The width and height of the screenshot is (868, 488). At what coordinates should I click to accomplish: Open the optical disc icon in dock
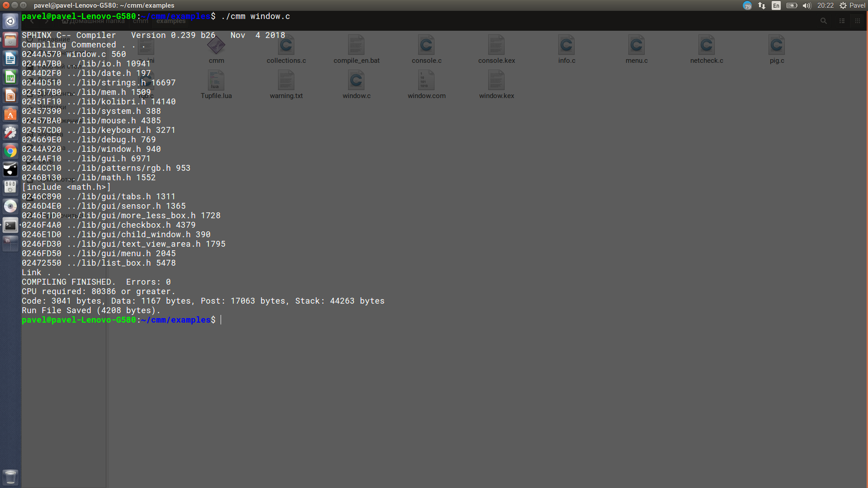pos(10,206)
